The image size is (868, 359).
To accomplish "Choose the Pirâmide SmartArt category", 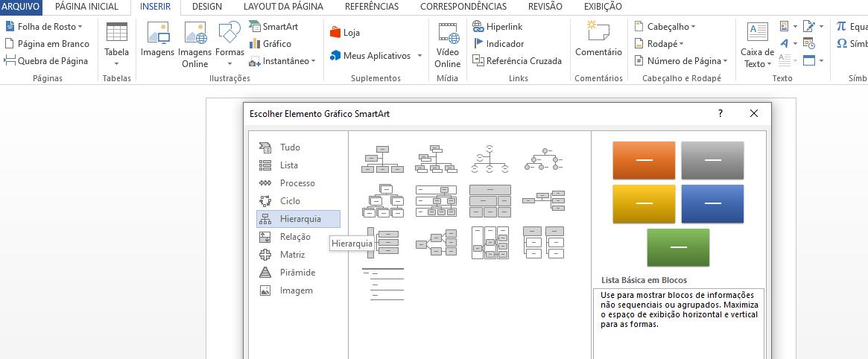I will (297, 273).
